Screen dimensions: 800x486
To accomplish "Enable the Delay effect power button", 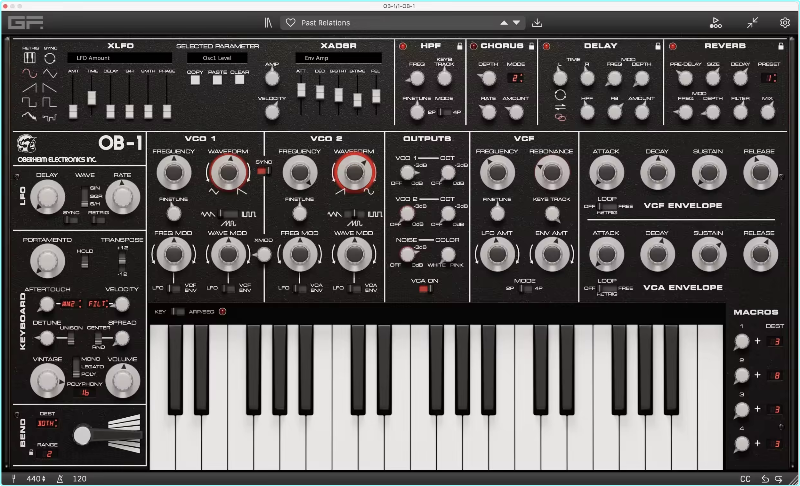I will point(546,46).
